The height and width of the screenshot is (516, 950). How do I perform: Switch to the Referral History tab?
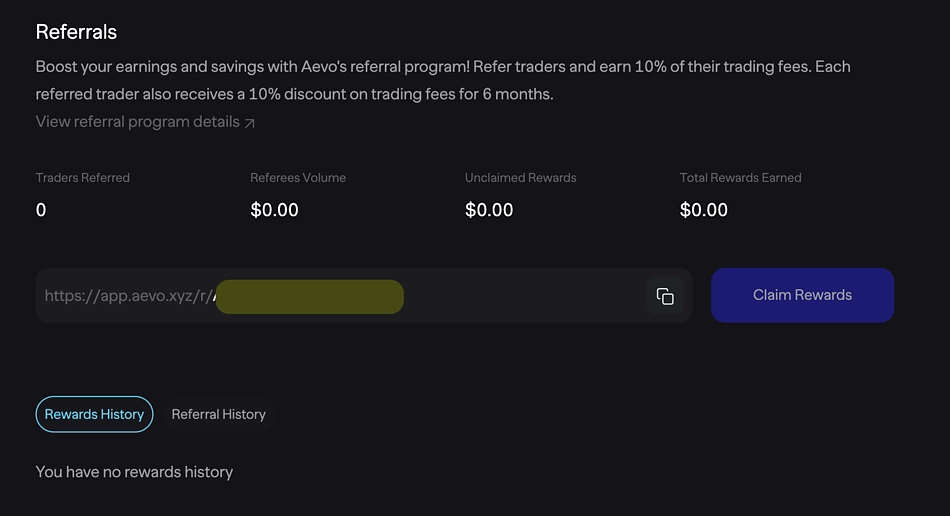click(218, 414)
